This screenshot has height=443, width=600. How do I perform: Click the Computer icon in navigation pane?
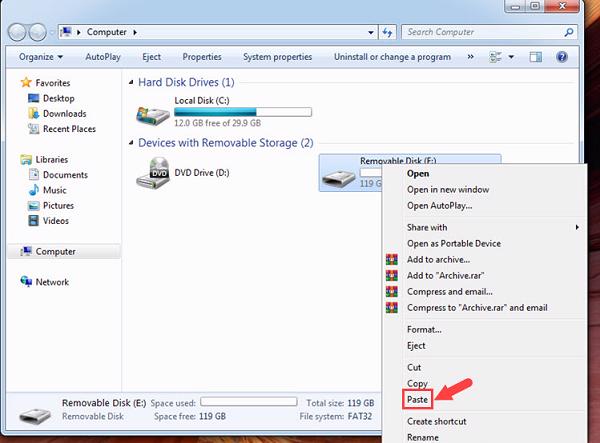(x=26, y=251)
